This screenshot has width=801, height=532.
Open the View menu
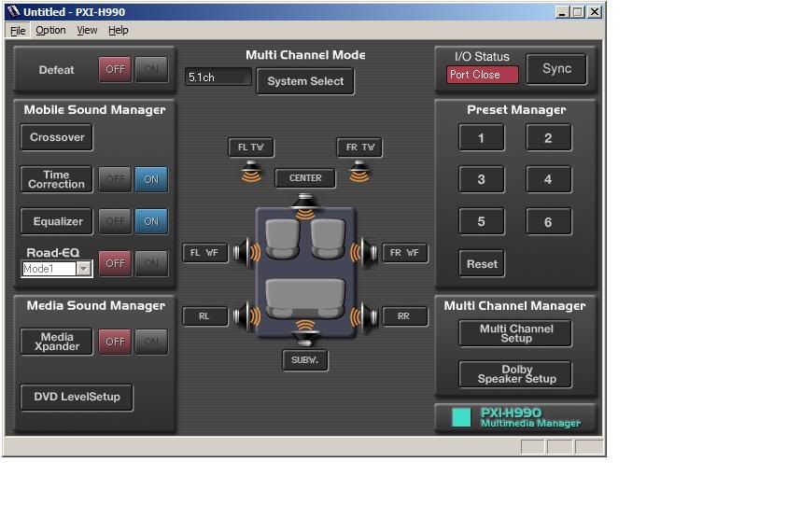87,31
